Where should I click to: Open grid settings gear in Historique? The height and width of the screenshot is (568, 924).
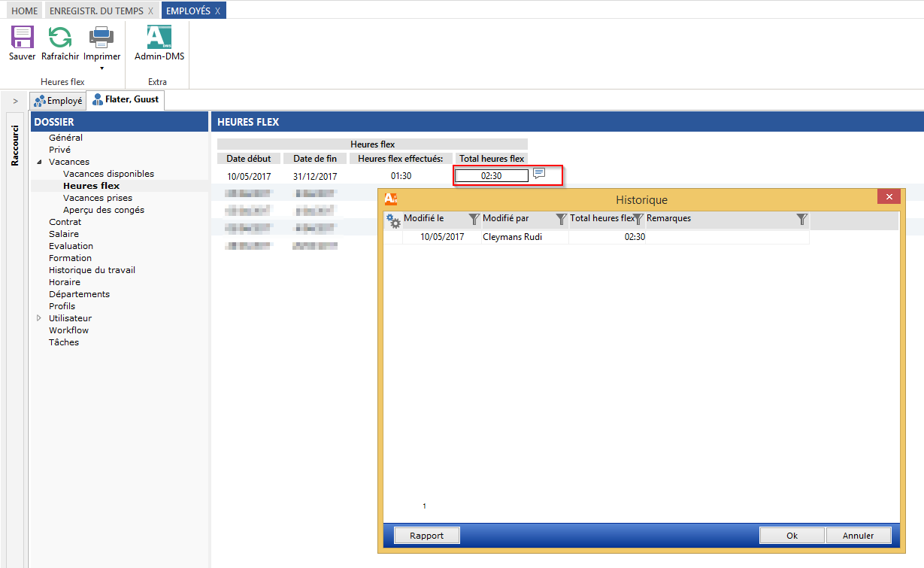(393, 220)
